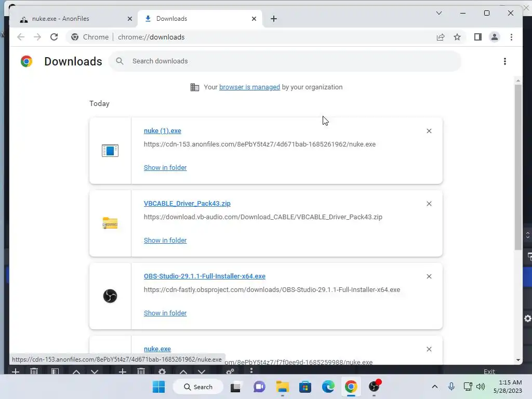Close the Downloads tab

(254, 19)
